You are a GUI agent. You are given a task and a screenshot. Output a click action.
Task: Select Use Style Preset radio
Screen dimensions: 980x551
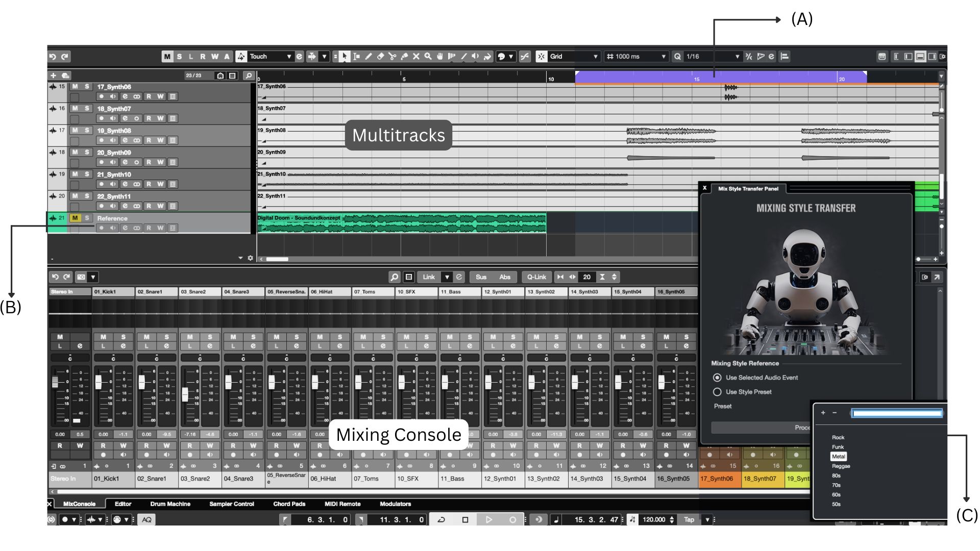[717, 392]
